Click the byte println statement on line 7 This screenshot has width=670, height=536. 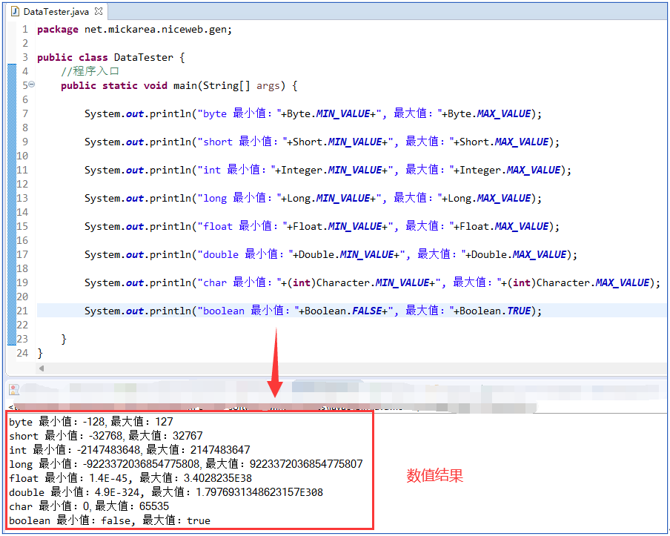pyautogui.click(x=313, y=114)
